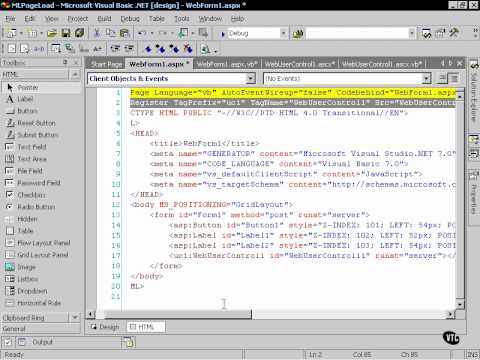Open the Find combo box dropdown arrow
480x360 pixels.
coord(412,33)
